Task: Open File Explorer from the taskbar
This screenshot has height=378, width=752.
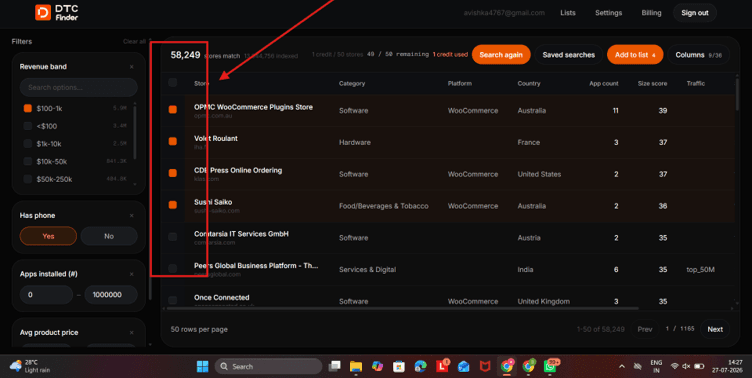Action: point(356,366)
